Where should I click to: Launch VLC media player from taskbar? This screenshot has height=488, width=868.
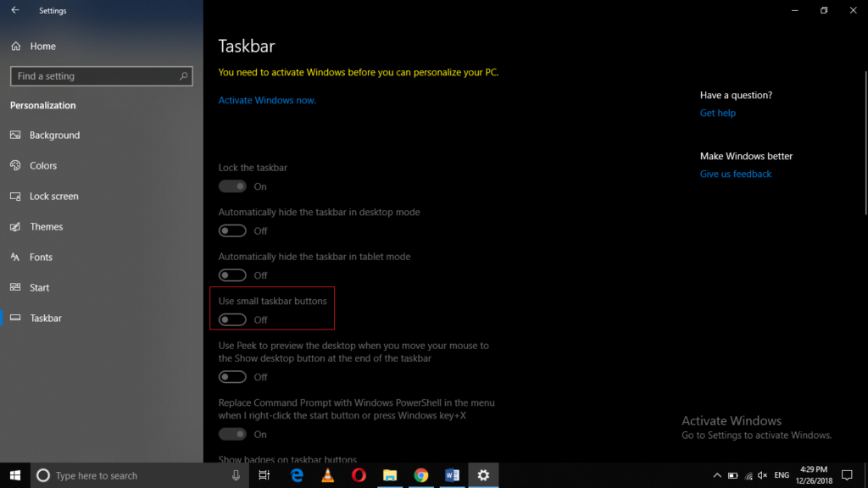pos(327,475)
